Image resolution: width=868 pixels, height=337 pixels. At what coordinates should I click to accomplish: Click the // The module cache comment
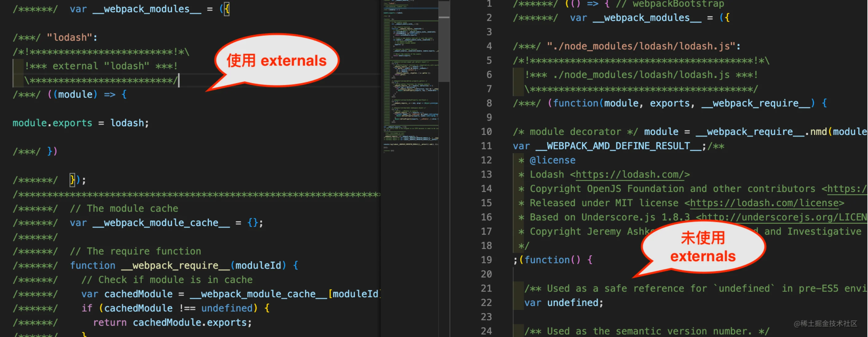tap(124, 208)
